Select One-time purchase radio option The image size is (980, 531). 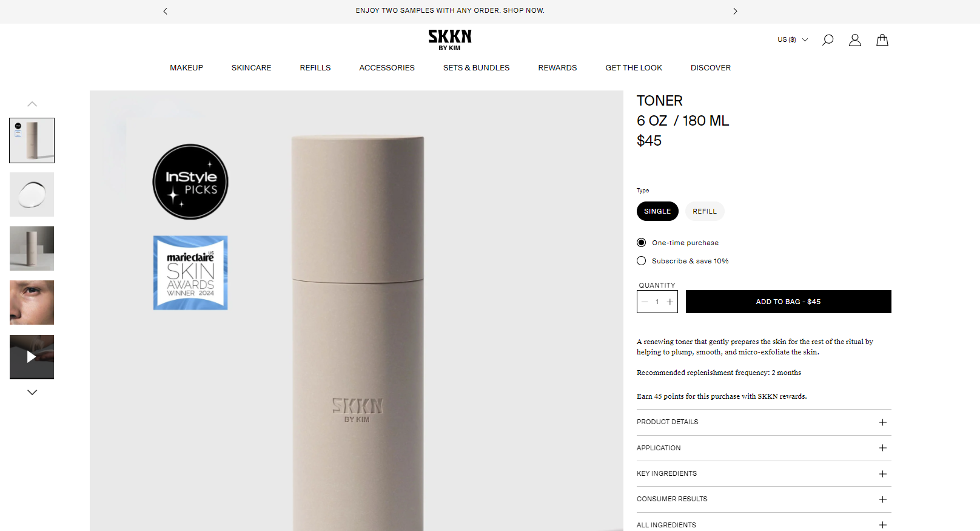[641, 243]
